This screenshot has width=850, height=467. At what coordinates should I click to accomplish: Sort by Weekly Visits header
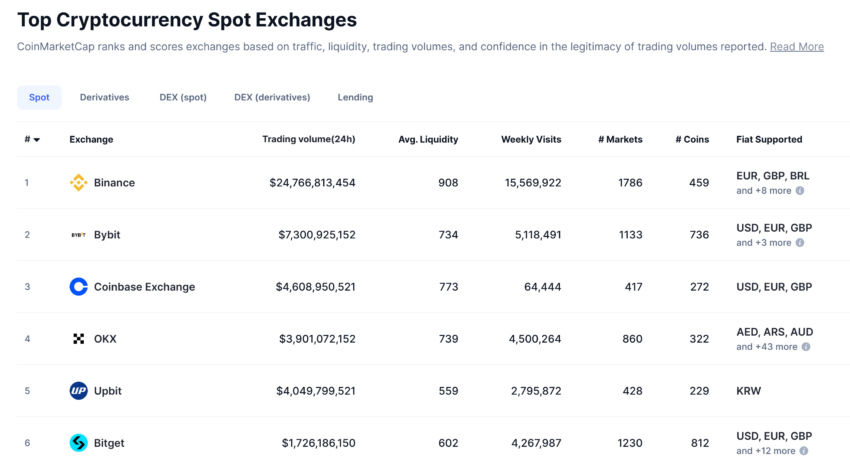click(x=531, y=139)
